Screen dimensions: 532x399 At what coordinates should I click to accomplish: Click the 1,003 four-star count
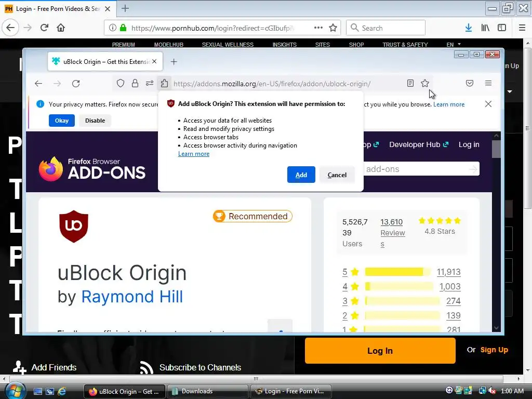[x=450, y=286]
